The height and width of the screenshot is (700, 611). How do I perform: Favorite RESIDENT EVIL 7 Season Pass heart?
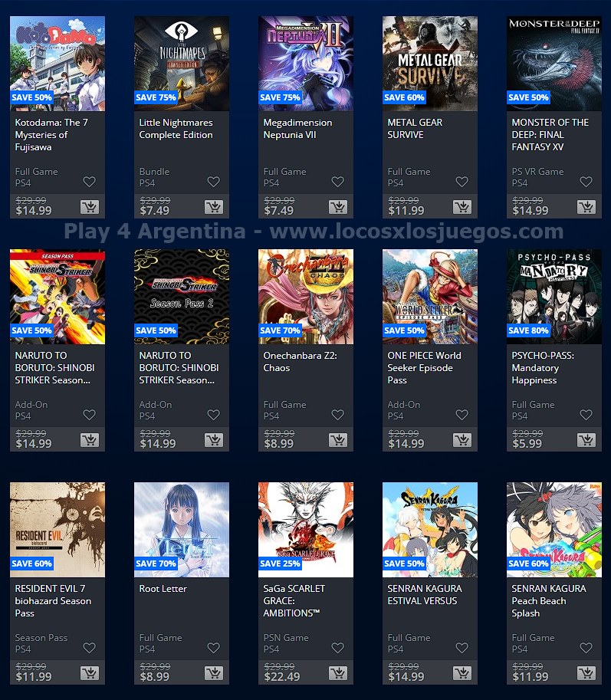(90, 648)
